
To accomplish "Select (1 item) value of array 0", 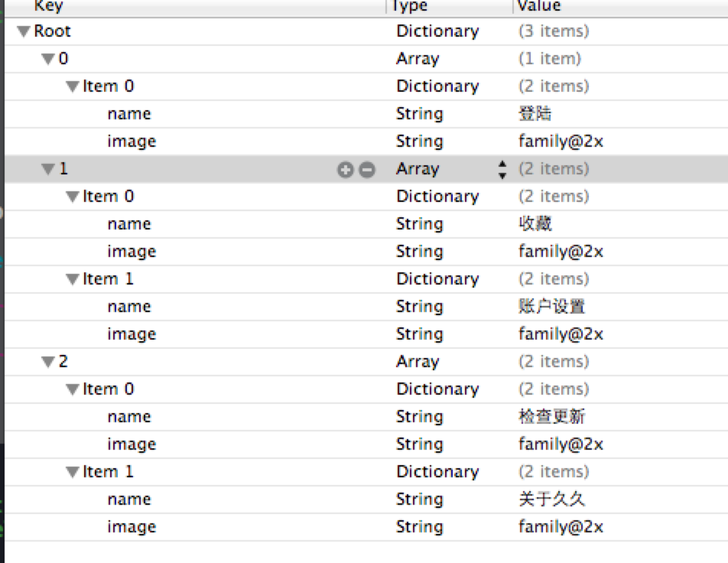I will (550, 59).
